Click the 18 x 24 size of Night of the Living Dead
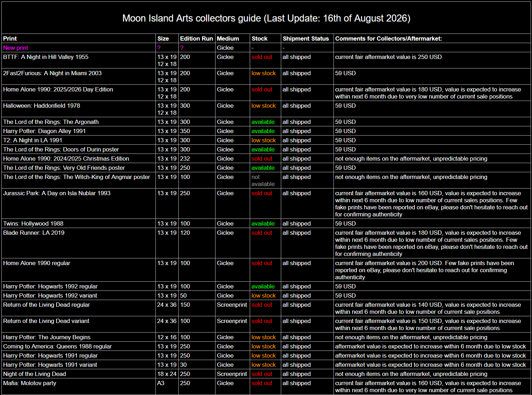This screenshot has width=532, height=395. click(x=167, y=374)
